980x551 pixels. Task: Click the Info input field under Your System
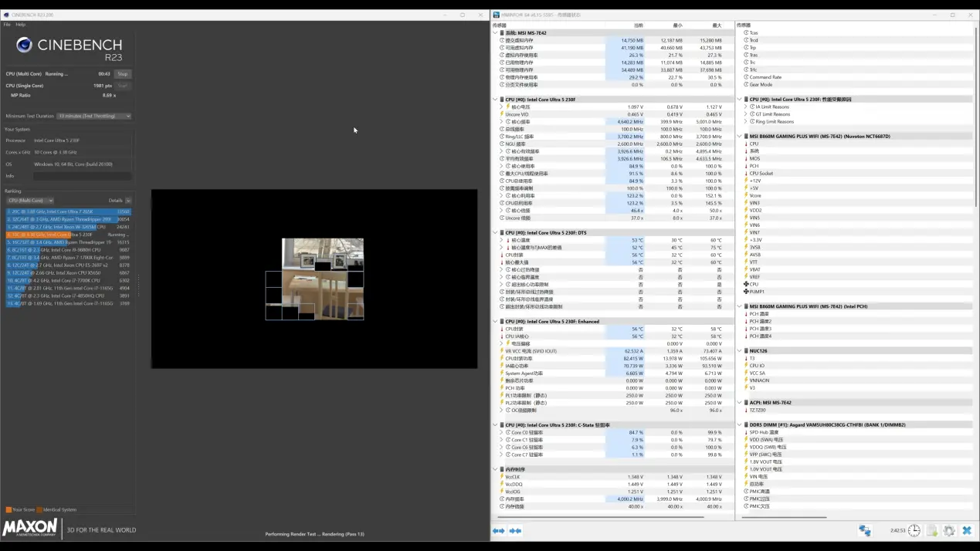[81, 176]
